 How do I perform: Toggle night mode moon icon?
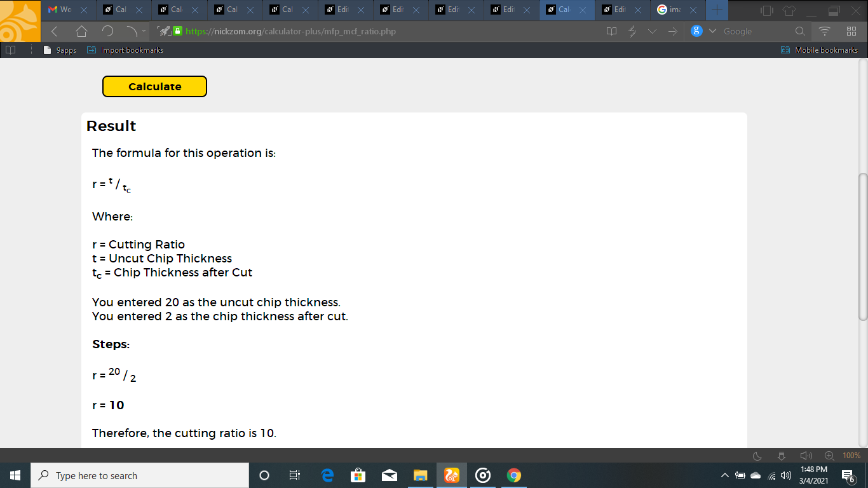pos(757,456)
